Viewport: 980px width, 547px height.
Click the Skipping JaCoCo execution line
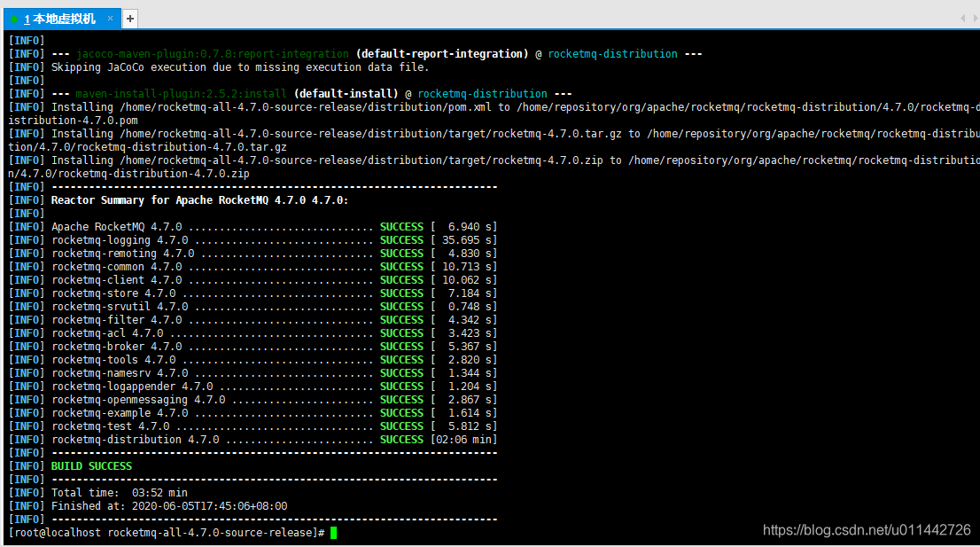point(219,67)
